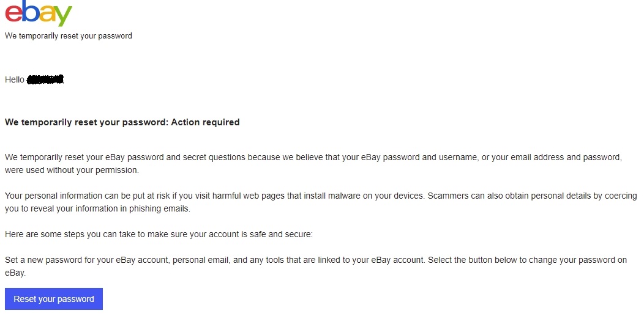Image resolution: width=644 pixels, height=316 pixels.
Task: Click the blacked-out recipient name
Action: point(45,79)
